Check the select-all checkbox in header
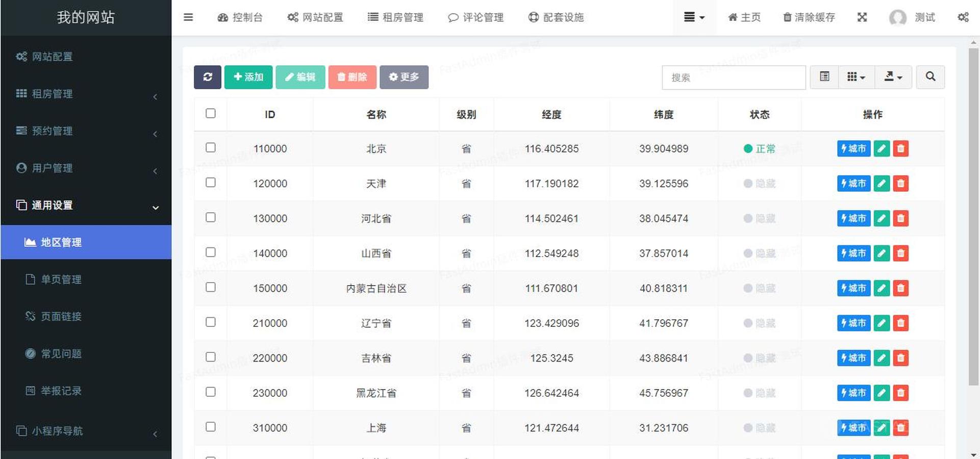This screenshot has height=459, width=980. pos(211,114)
